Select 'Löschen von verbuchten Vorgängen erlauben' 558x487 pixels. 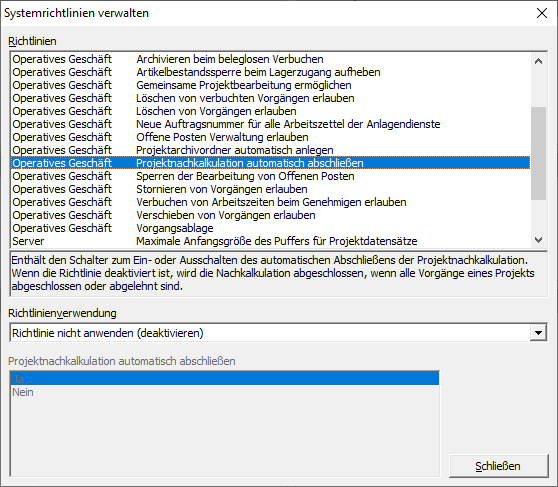(270, 98)
